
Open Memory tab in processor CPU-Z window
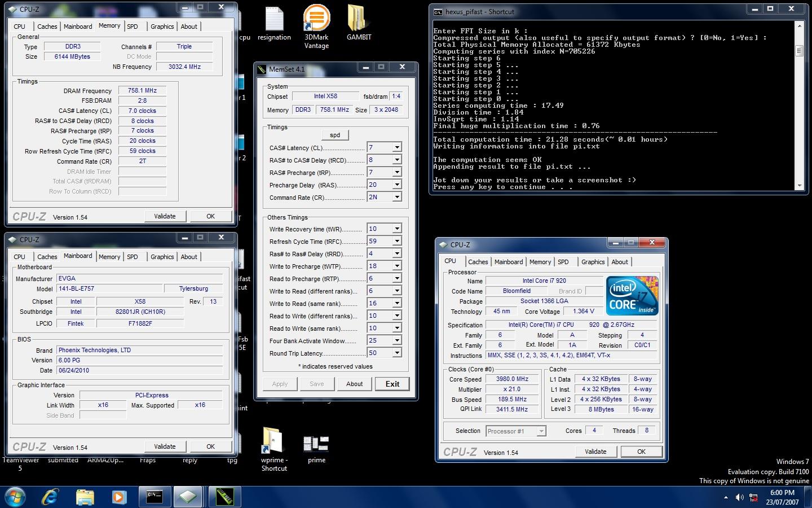(540, 262)
